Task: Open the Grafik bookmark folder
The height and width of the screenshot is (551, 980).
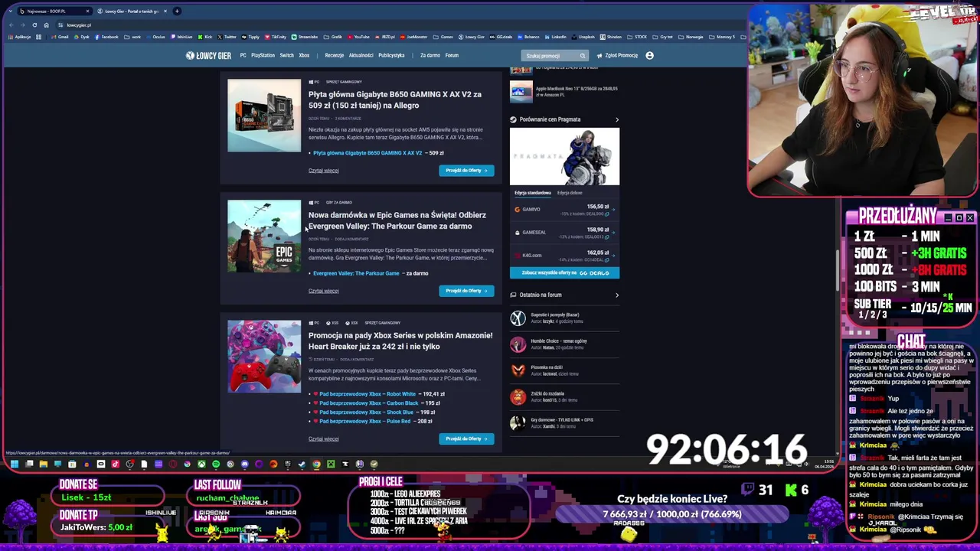Action: (x=333, y=37)
